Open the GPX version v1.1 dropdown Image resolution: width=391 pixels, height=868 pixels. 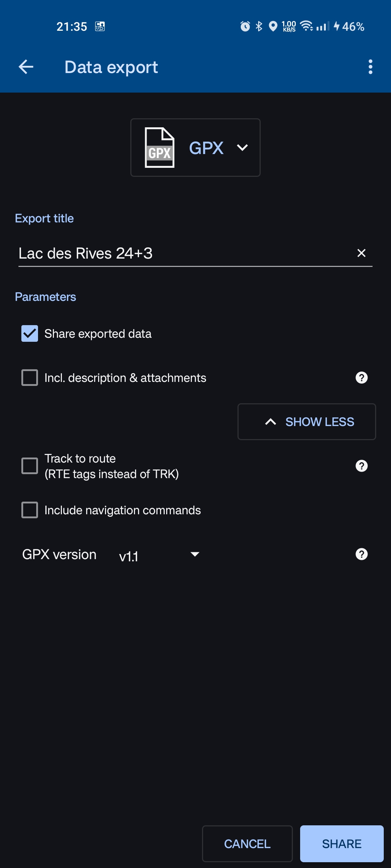[x=159, y=555]
